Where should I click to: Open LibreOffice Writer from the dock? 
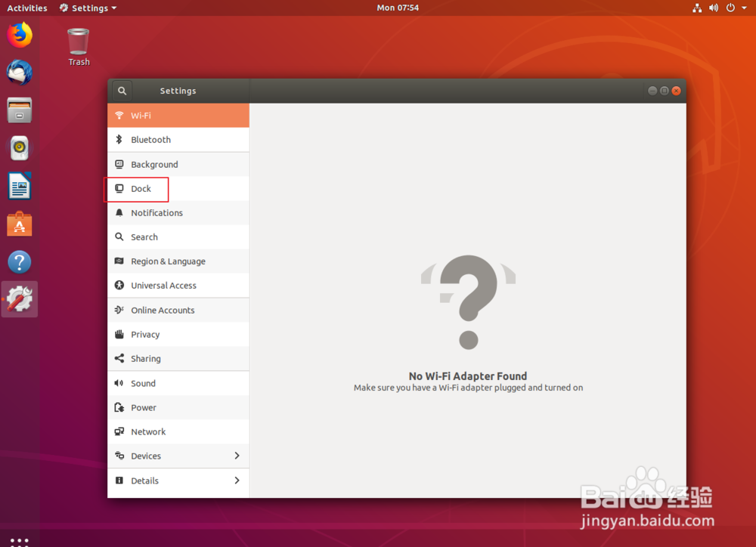[x=20, y=186]
